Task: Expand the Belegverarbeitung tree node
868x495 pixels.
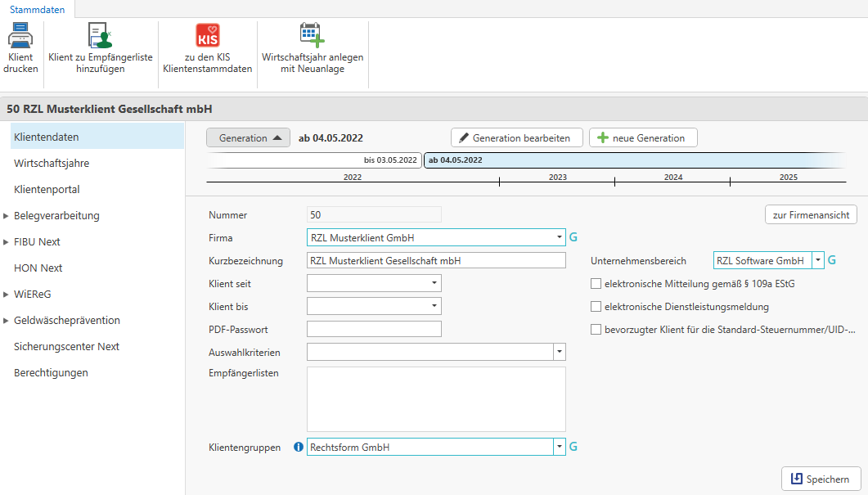Action: pyautogui.click(x=7, y=216)
